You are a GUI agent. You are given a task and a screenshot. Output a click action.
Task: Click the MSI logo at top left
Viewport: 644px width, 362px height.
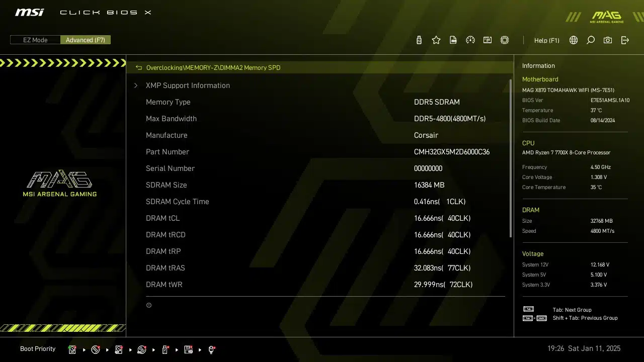point(29,12)
